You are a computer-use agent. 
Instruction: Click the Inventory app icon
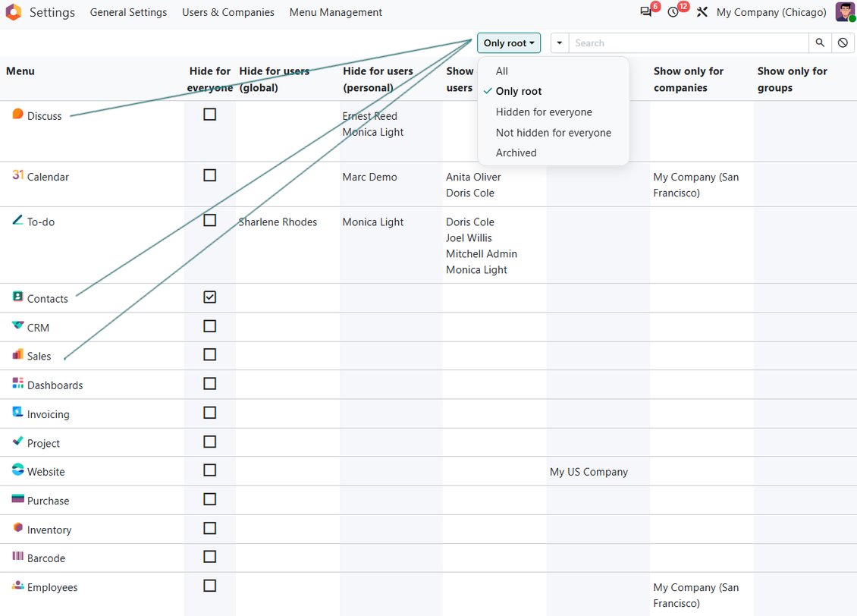click(x=18, y=527)
